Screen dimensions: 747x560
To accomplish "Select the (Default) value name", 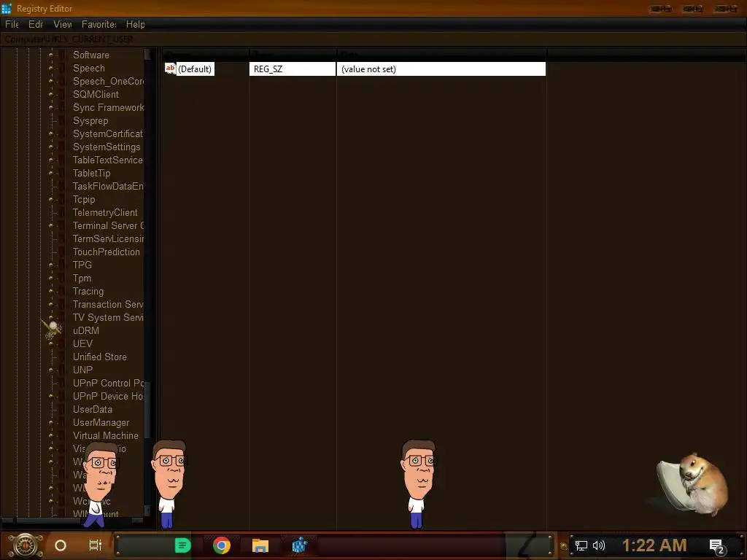I will point(195,69).
